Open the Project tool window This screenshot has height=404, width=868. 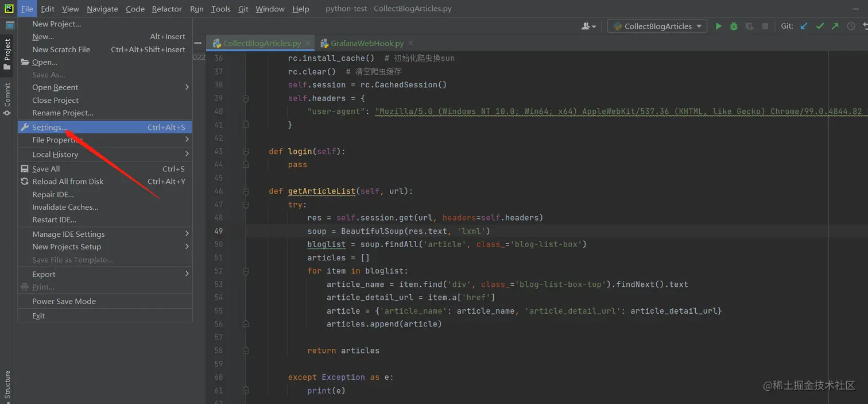point(7,54)
